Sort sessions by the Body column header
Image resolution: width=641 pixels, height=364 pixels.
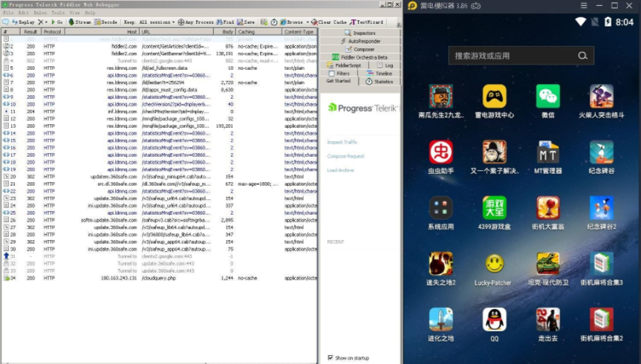(x=224, y=31)
